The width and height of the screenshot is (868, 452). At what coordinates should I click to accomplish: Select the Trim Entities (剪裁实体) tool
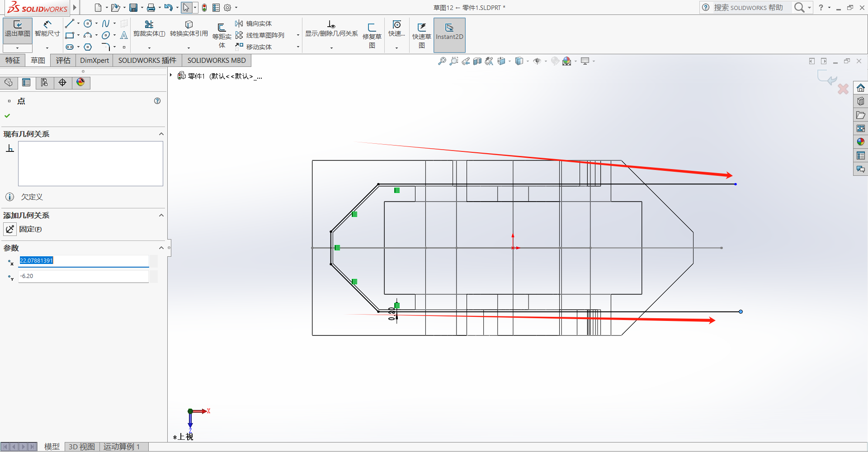point(149,28)
